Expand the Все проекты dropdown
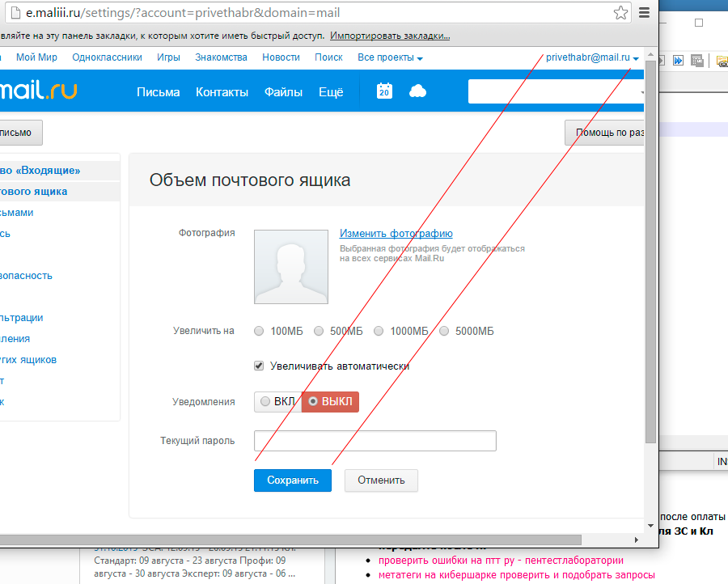 coord(390,57)
